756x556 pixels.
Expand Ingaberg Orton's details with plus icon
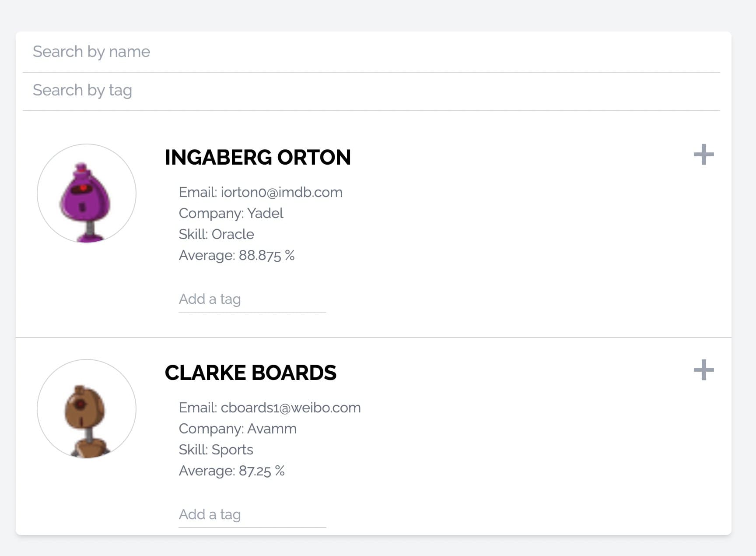coord(703,155)
